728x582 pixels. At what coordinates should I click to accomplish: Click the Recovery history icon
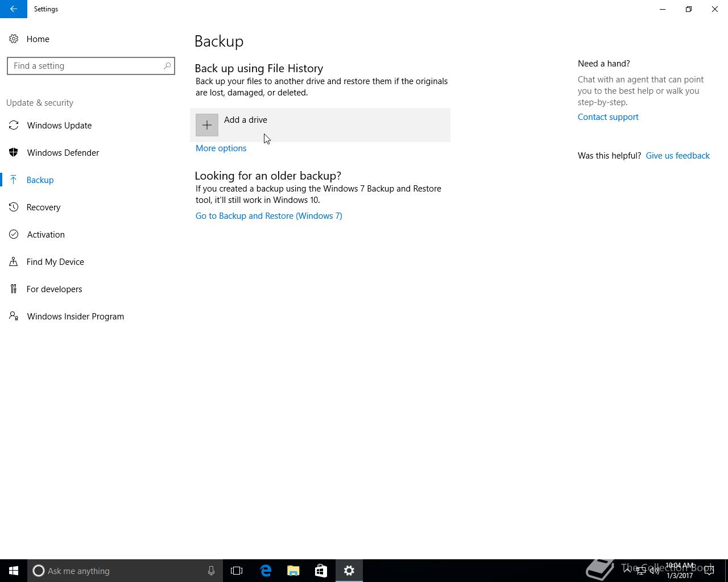(x=14, y=207)
